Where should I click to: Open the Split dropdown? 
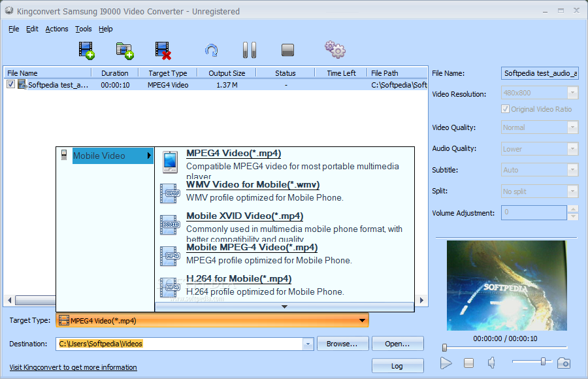point(572,191)
